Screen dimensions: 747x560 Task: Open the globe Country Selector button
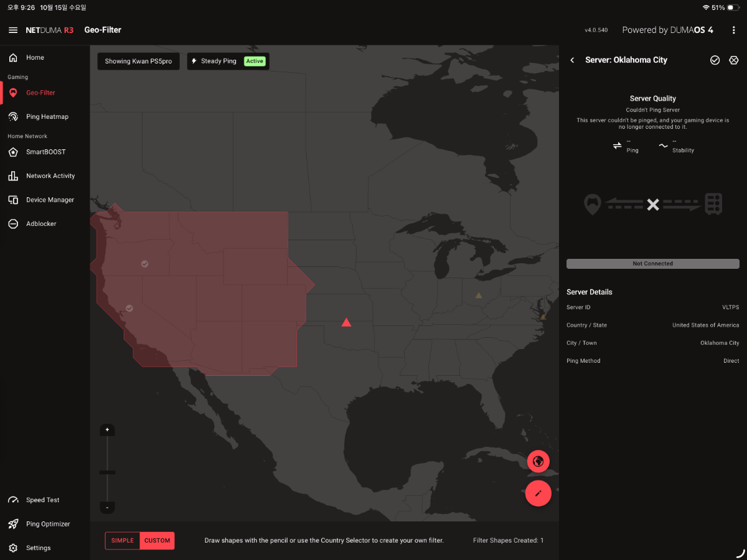pos(538,461)
